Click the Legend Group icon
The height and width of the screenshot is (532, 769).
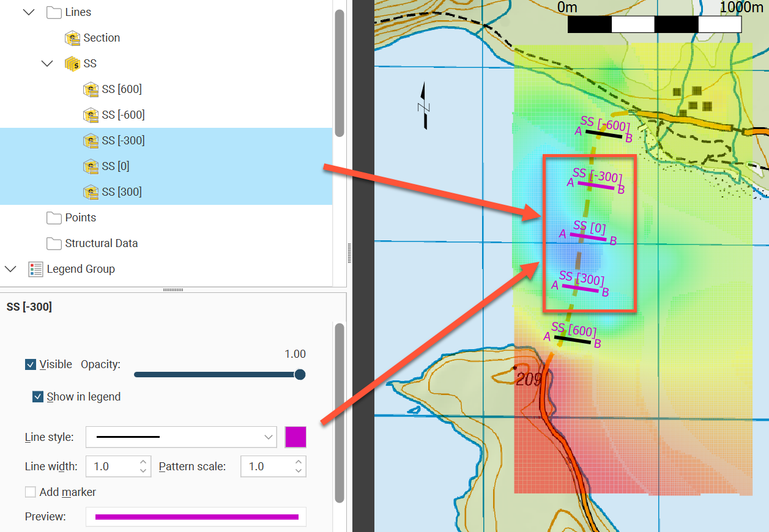coord(35,269)
